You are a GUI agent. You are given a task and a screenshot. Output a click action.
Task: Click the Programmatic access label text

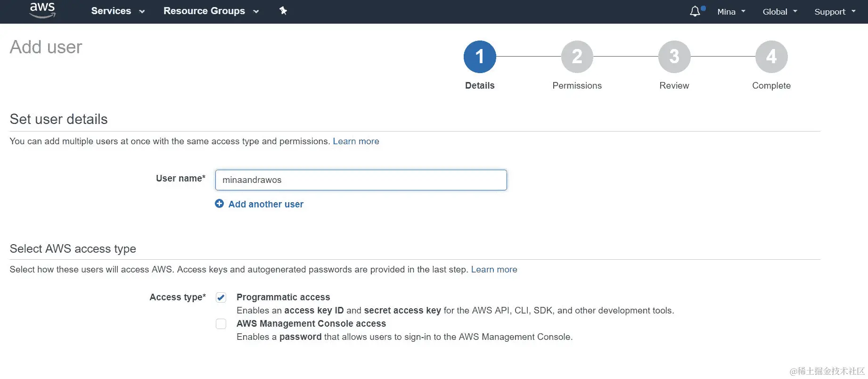point(283,297)
